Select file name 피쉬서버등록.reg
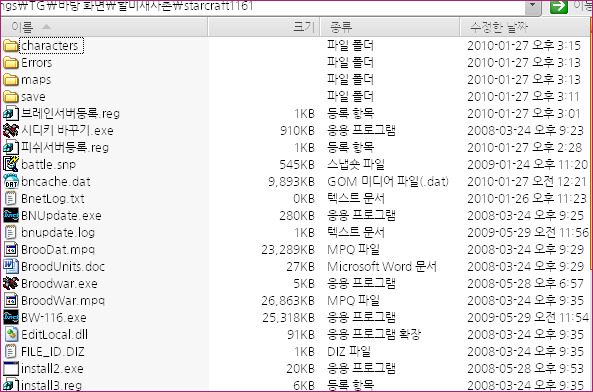 pyautogui.click(x=65, y=147)
